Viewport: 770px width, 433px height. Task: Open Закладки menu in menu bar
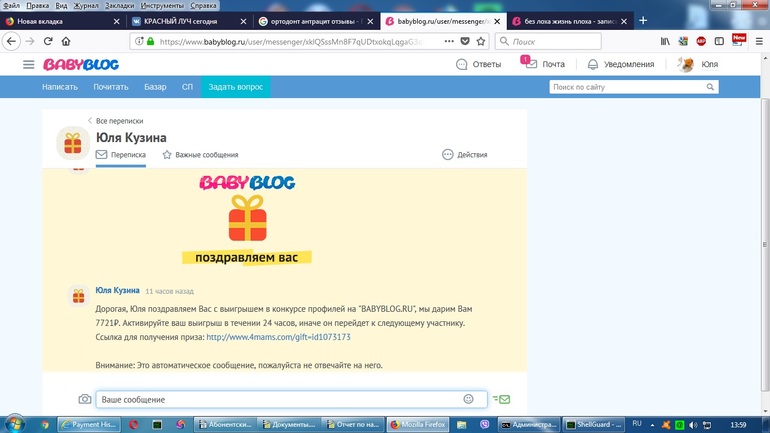click(x=118, y=5)
